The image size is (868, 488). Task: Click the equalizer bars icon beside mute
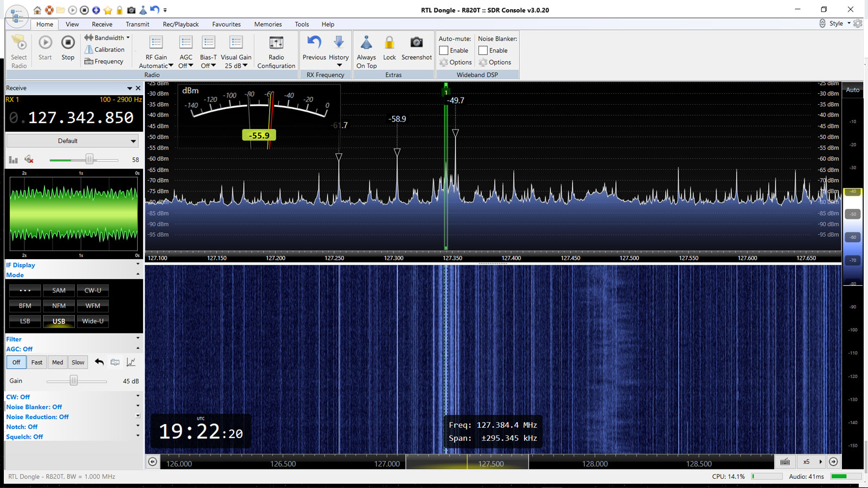(14, 159)
